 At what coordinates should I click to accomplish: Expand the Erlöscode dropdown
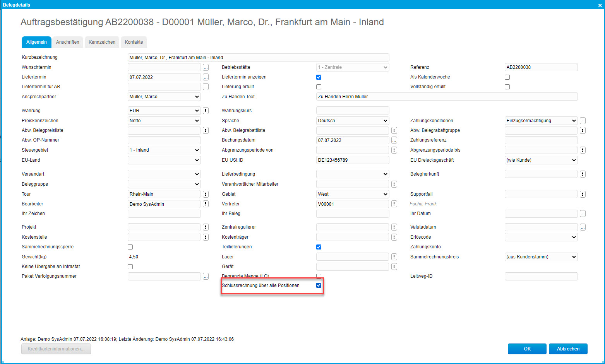(x=541, y=237)
